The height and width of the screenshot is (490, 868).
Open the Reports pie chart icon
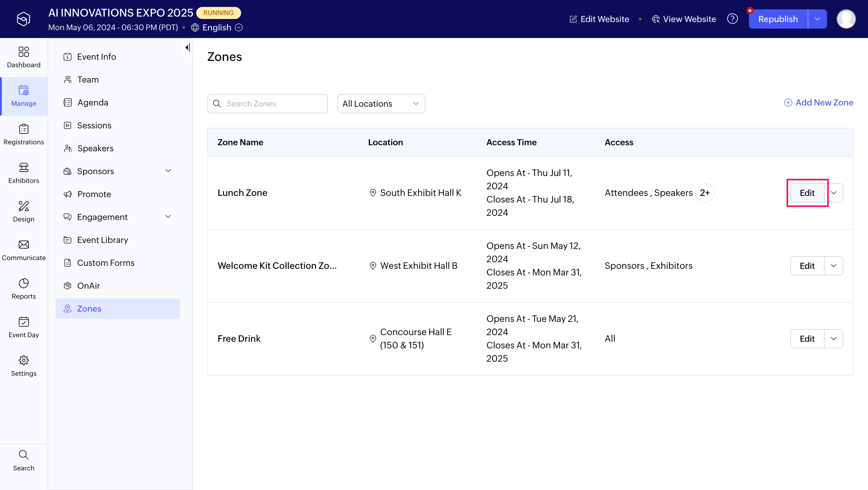(x=24, y=283)
